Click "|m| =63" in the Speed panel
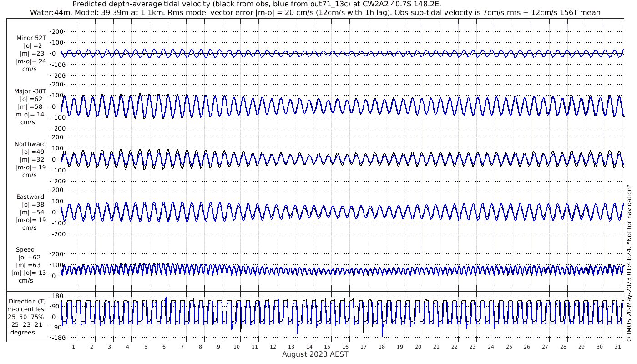This screenshot has width=637, height=364. (30, 265)
